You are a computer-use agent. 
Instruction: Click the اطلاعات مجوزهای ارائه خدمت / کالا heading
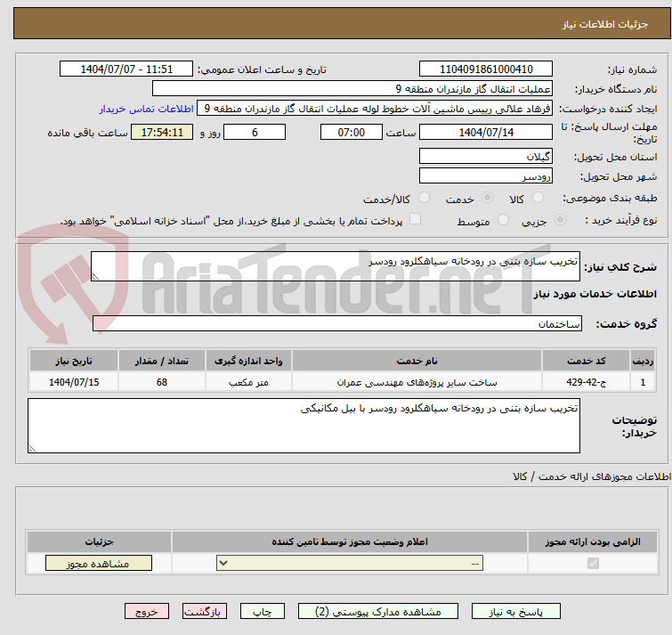point(591,476)
